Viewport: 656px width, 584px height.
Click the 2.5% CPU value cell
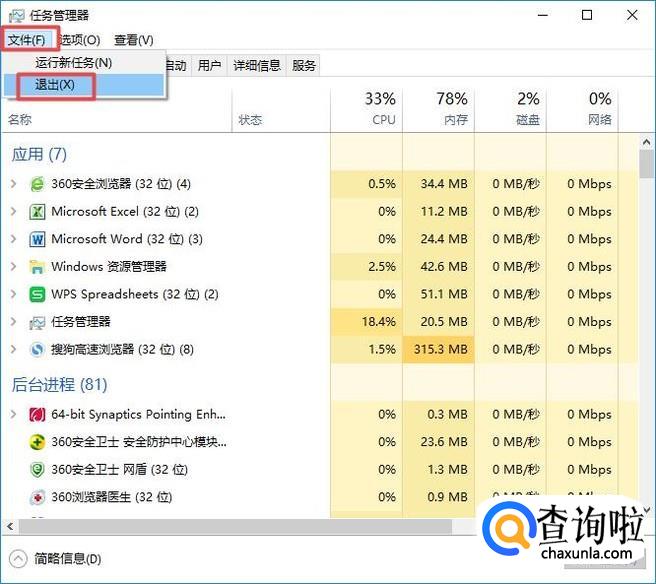(x=366, y=266)
